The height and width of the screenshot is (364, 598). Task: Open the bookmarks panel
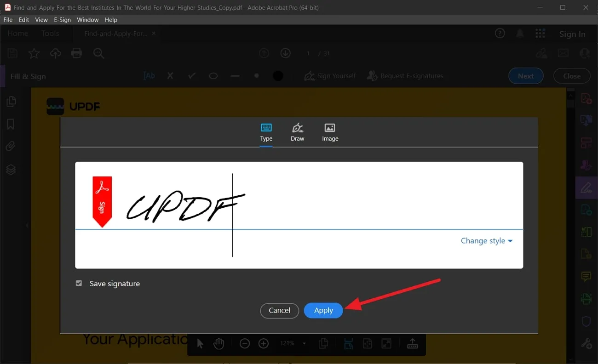click(11, 124)
